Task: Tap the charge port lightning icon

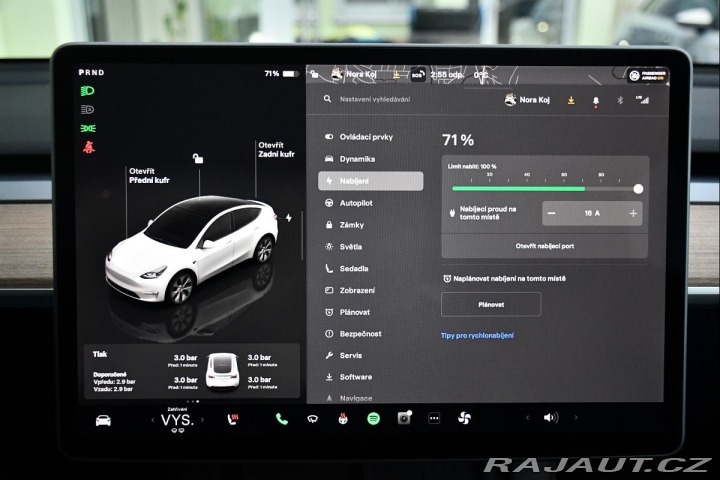Action: coord(289,218)
